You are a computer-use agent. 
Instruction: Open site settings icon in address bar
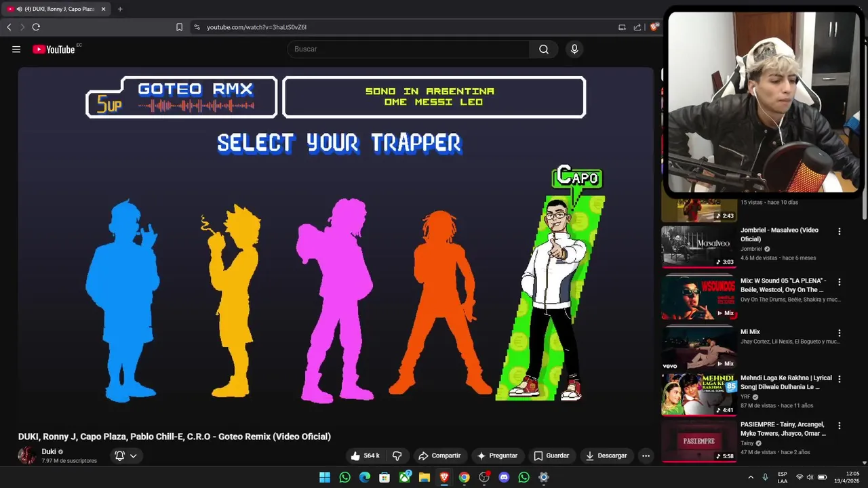197,27
